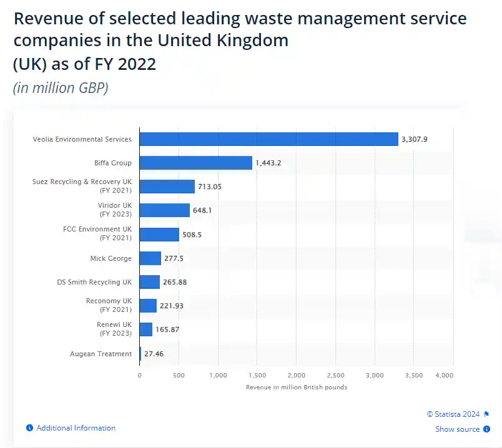Click the 3,307.9 value label
502x448 pixels.
coord(414,139)
